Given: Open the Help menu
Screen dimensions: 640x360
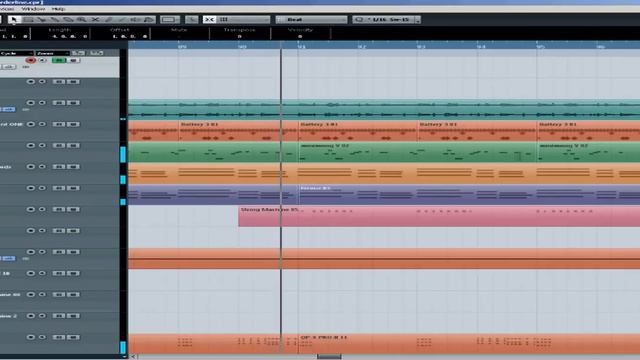Looking at the screenshot, I should click(x=58, y=9).
